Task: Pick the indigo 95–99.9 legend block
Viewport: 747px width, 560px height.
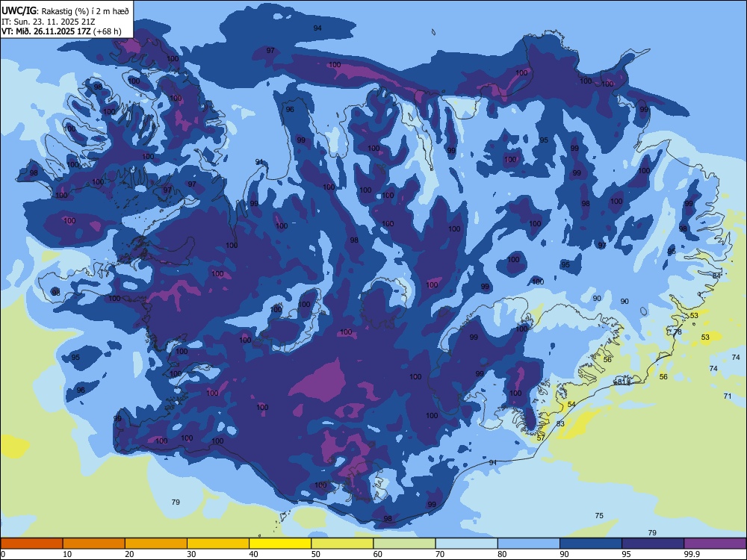Action: click(653, 544)
